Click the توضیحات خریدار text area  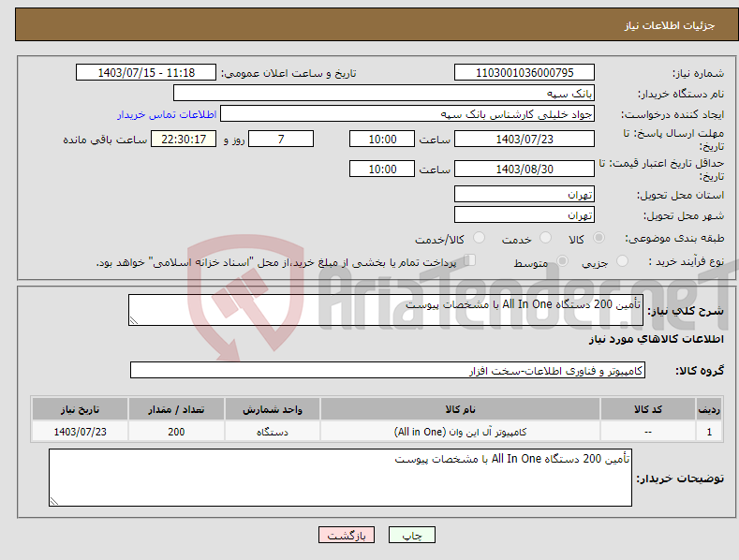point(340,478)
